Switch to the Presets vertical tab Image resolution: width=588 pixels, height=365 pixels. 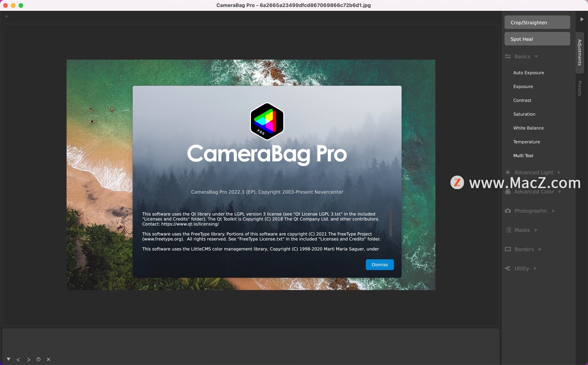click(580, 88)
